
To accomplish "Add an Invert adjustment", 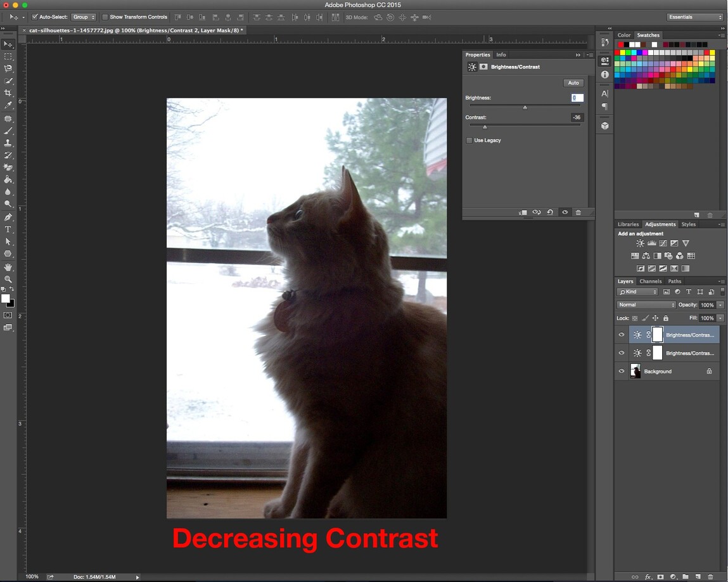I will point(641,268).
